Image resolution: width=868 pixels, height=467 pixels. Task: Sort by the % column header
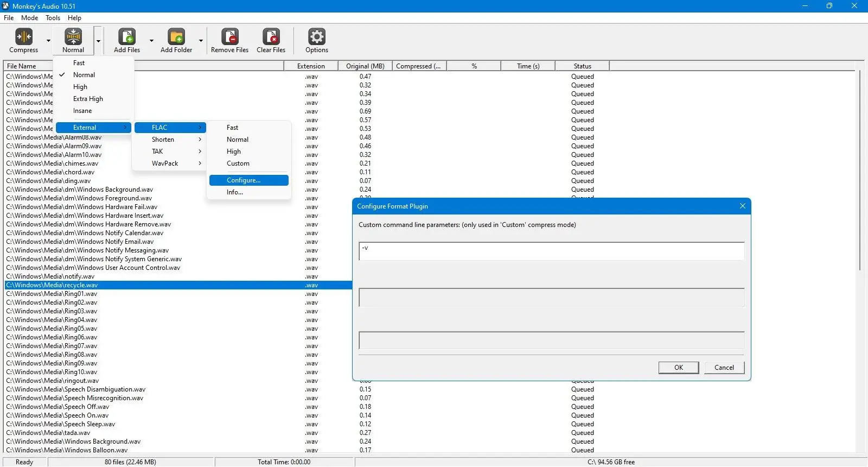click(474, 66)
